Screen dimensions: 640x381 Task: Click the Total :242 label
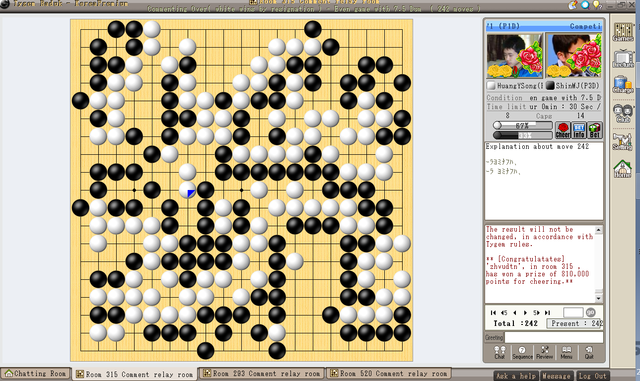point(515,323)
